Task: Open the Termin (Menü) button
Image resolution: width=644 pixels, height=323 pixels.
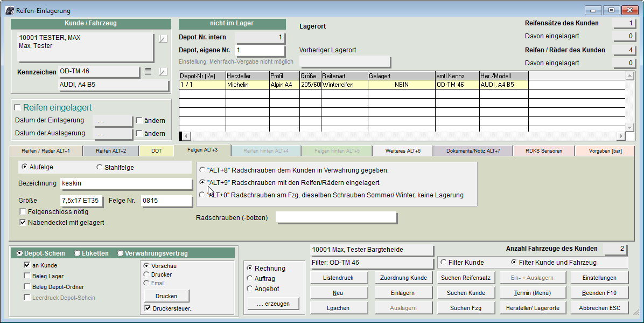Action: coord(533,293)
